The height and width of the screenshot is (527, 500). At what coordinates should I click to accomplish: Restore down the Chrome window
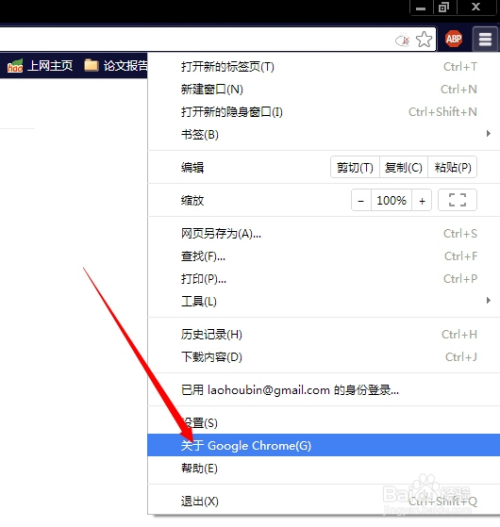tap(444, 7)
